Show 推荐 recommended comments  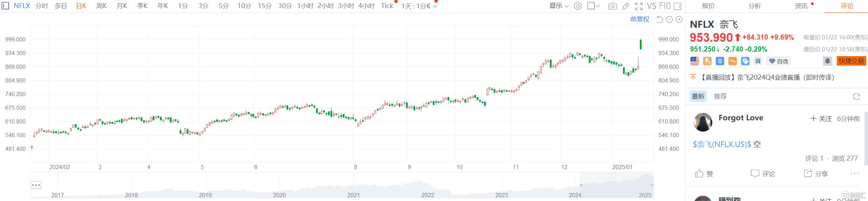pos(720,96)
